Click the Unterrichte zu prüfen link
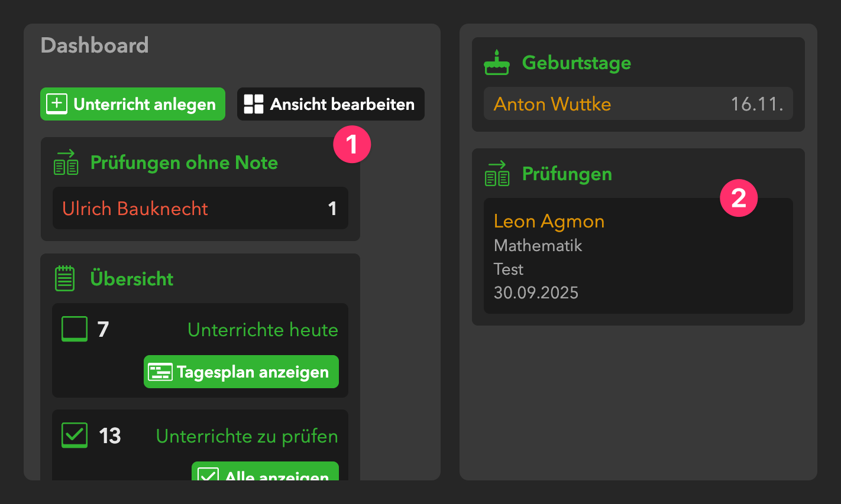 [247, 436]
